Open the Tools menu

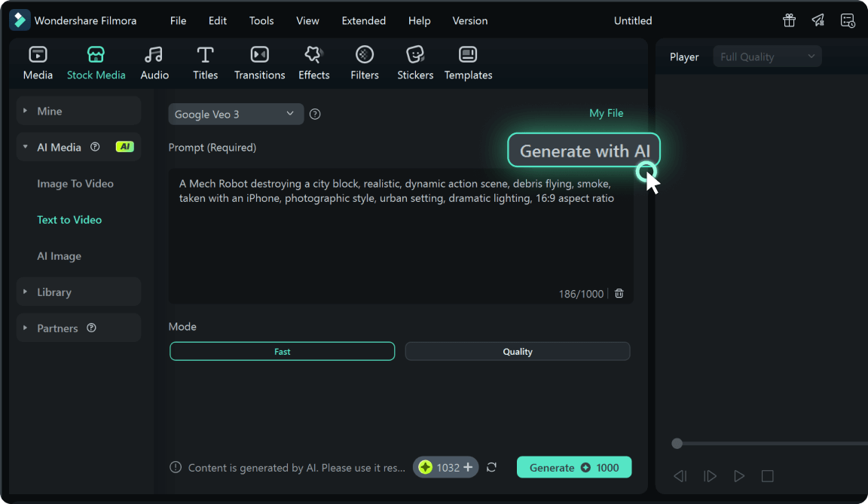tap(261, 20)
